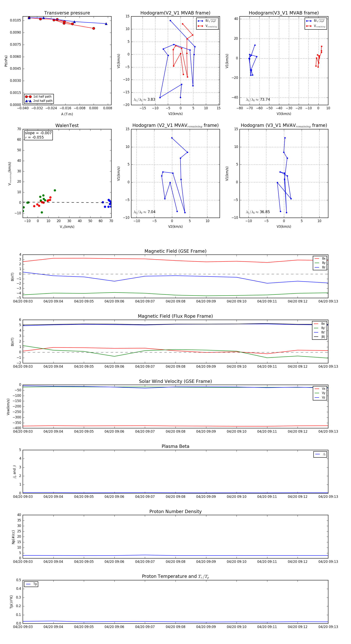
Task: Click the "Magnetic Field (Flux Rope Frame)" title
Action: click(175, 316)
